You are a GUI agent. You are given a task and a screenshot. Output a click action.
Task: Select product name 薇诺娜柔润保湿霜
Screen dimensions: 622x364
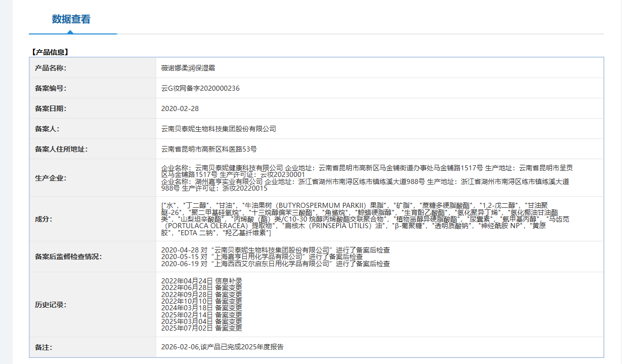[x=188, y=68]
